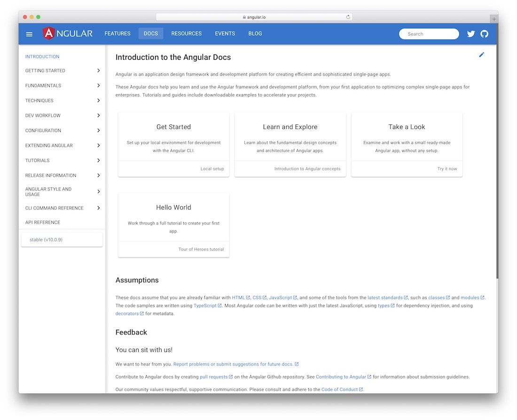
Task: Open the latest standards link
Action: coord(385,297)
